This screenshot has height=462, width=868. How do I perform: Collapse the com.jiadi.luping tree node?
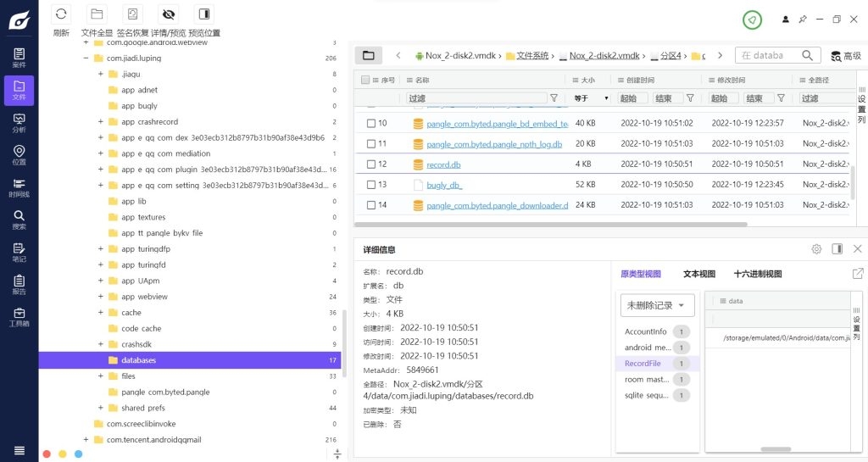point(86,58)
